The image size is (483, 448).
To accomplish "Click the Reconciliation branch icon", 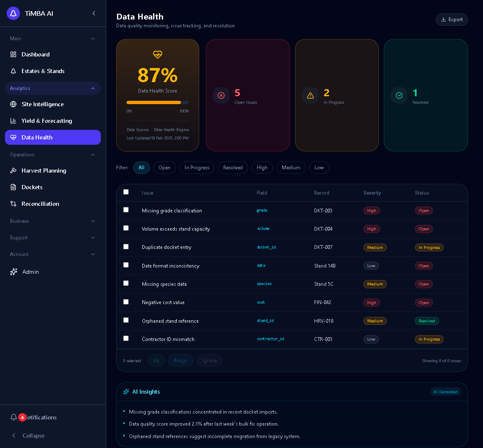I will pyautogui.click(x=13, y=204).
